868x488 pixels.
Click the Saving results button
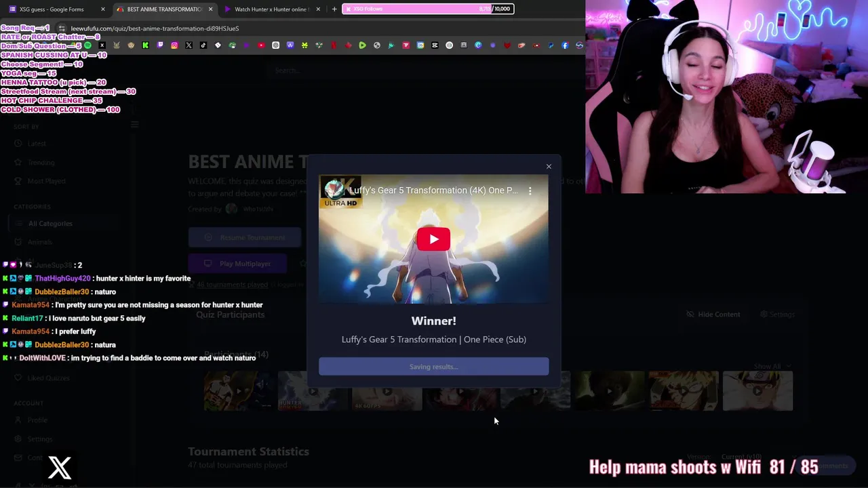tap(433, 367)
